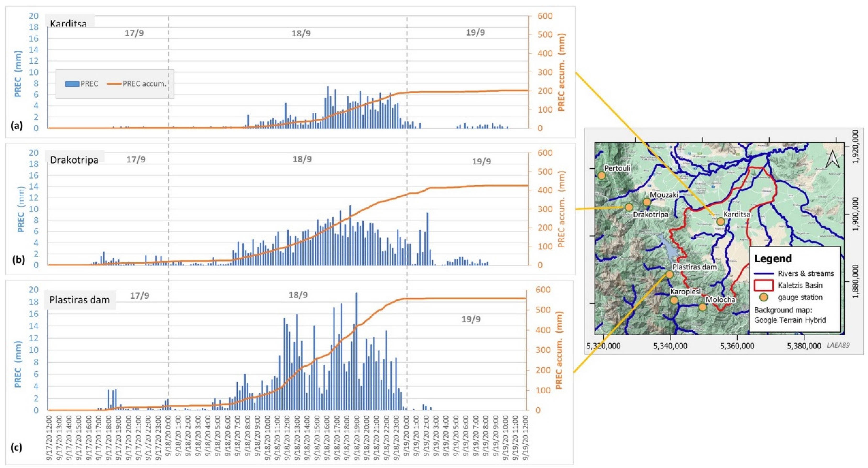Select the Drakotripa station marker on the map

pos(629,207)
